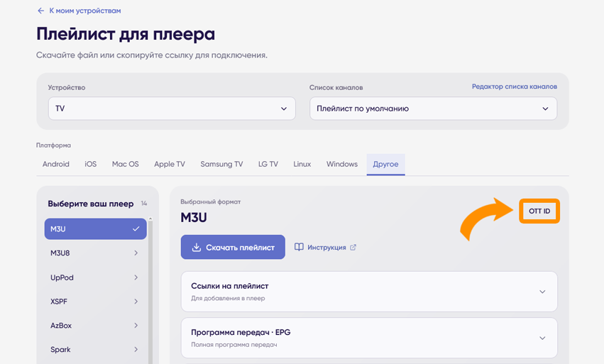Switch to the Android platform tab

[x=56, y=164]
